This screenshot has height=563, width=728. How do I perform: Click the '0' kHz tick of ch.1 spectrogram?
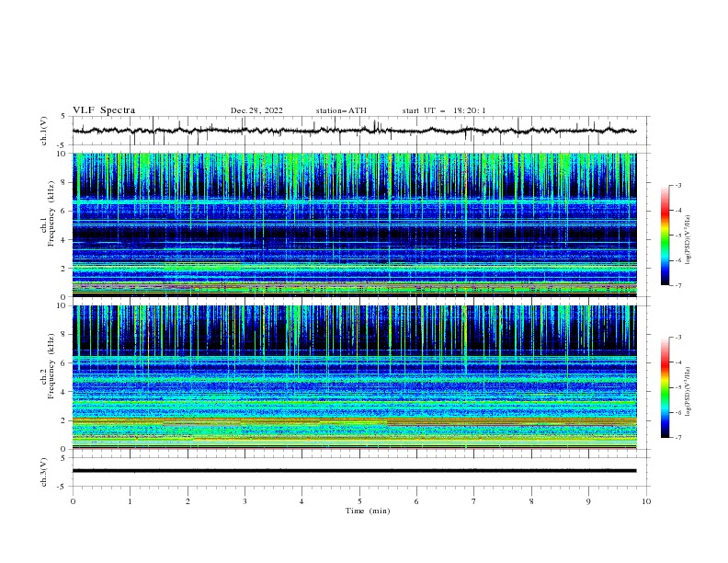[x=63, y=297]
